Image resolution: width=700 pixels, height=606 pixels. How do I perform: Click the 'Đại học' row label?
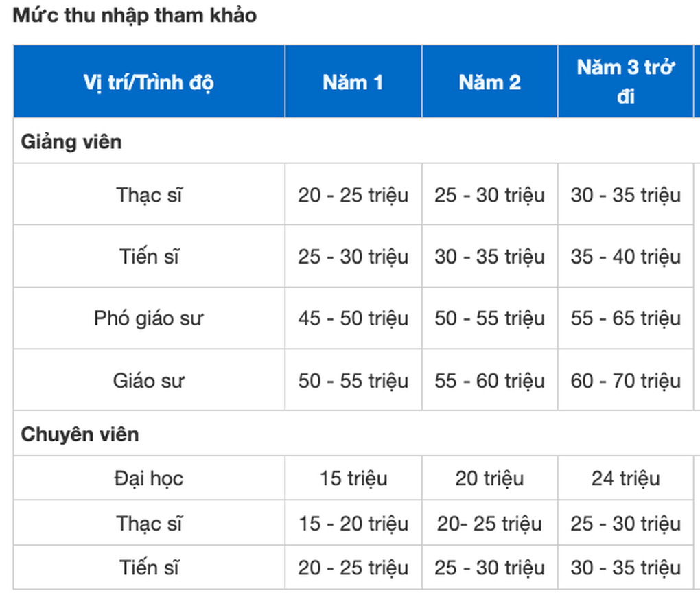pyautogui.click(x=149, y=478)
